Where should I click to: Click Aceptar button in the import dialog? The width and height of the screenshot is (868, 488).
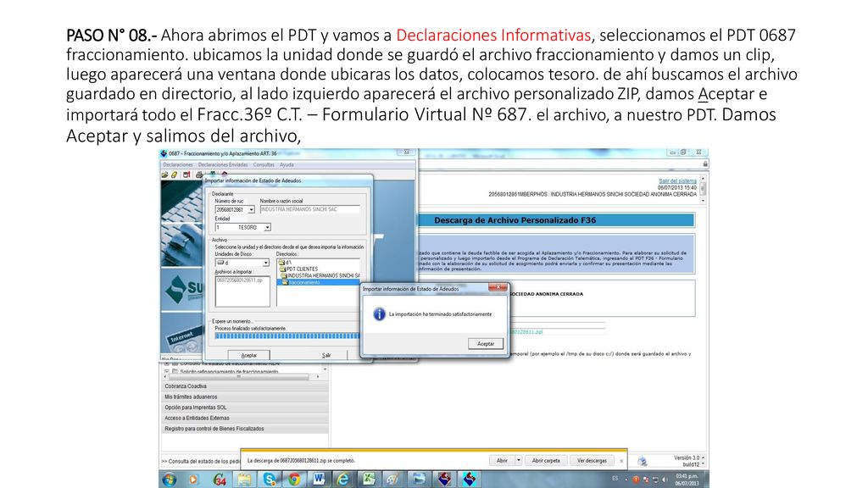[248, 355]
